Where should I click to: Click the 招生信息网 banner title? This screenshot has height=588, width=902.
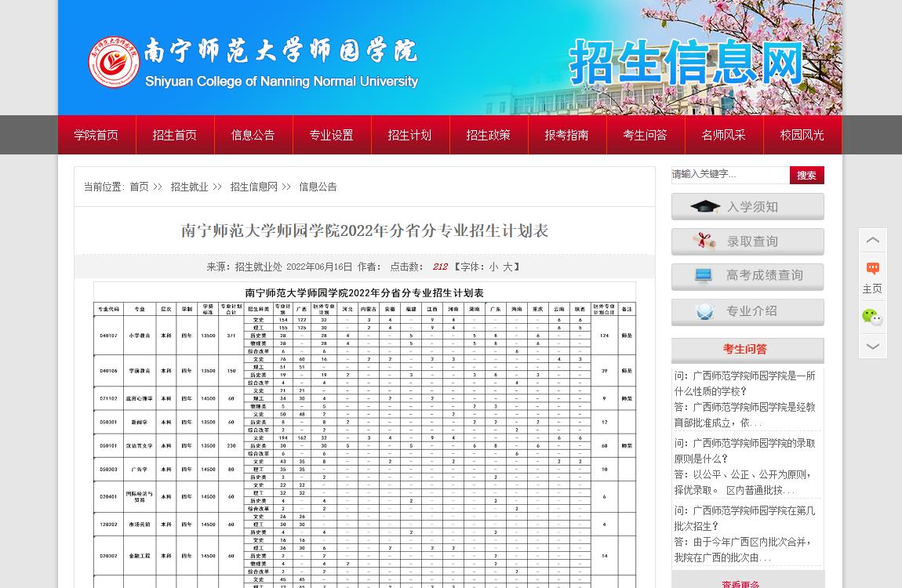pyautogui.click(x=686, y=63)
